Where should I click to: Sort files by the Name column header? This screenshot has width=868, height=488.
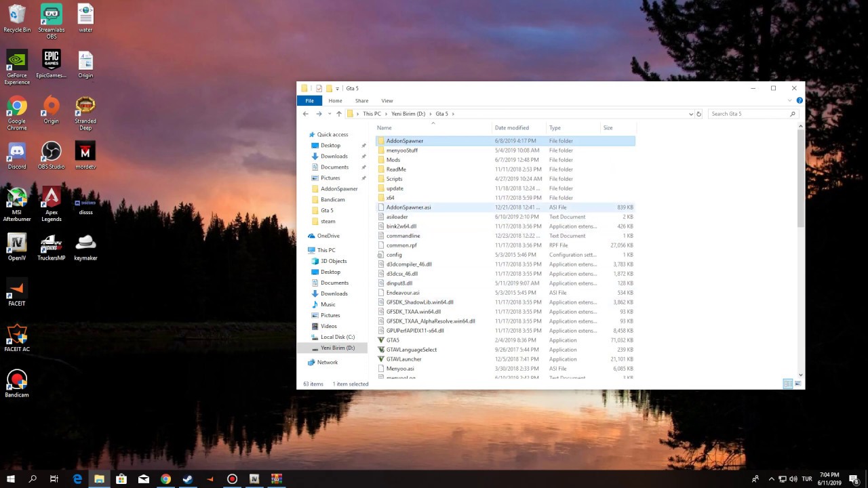[x=433, y=127]
